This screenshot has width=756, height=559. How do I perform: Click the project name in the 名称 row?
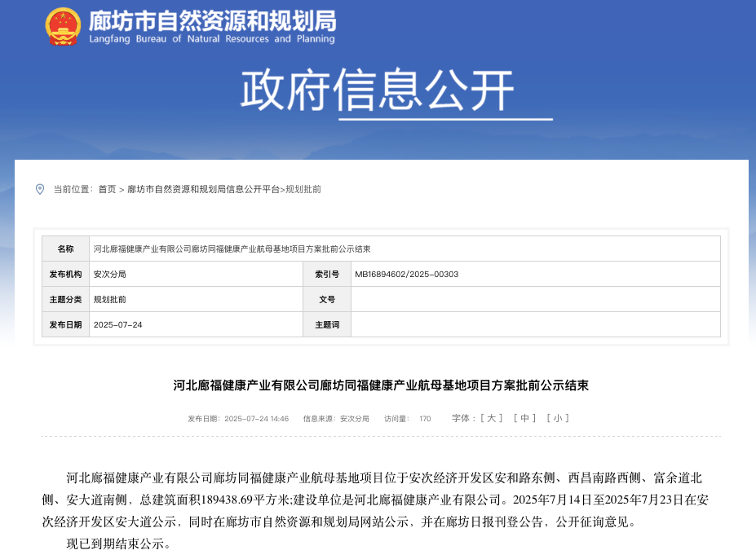pos(232,249)
